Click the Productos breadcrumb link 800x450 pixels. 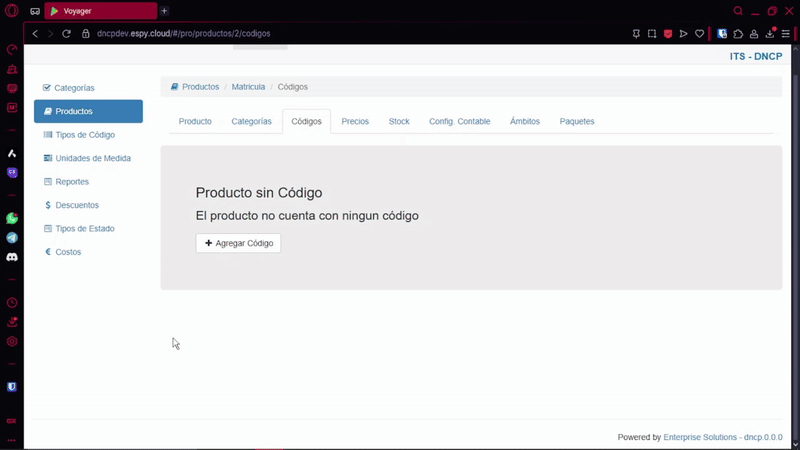point(201,87)
